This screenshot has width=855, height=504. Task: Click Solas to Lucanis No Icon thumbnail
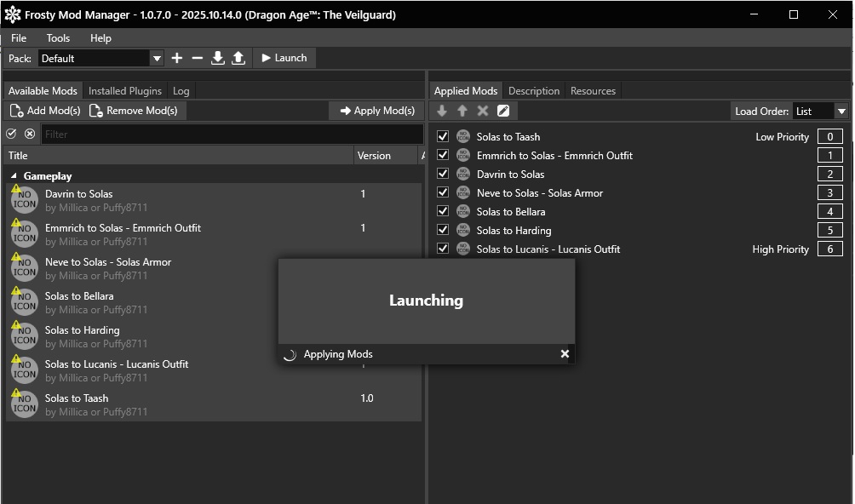point(25,370)
